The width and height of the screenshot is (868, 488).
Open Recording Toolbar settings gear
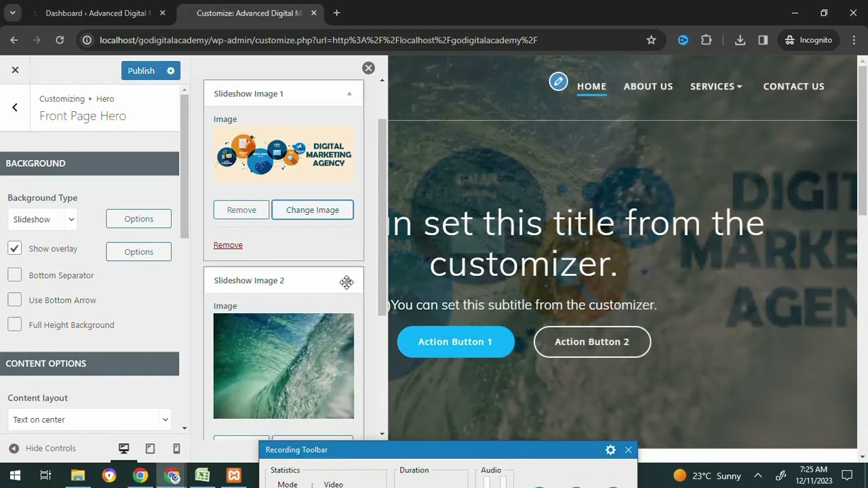pos(610,450)
